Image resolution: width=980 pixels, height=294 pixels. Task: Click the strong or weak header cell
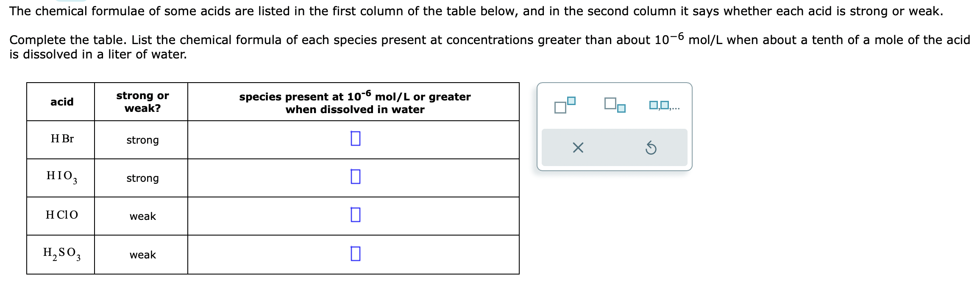[x=142, y=102]
